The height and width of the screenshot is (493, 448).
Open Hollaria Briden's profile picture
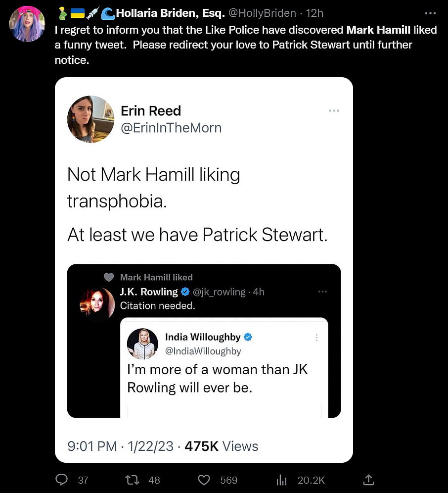pyautogui.click(x=27, y=24)
